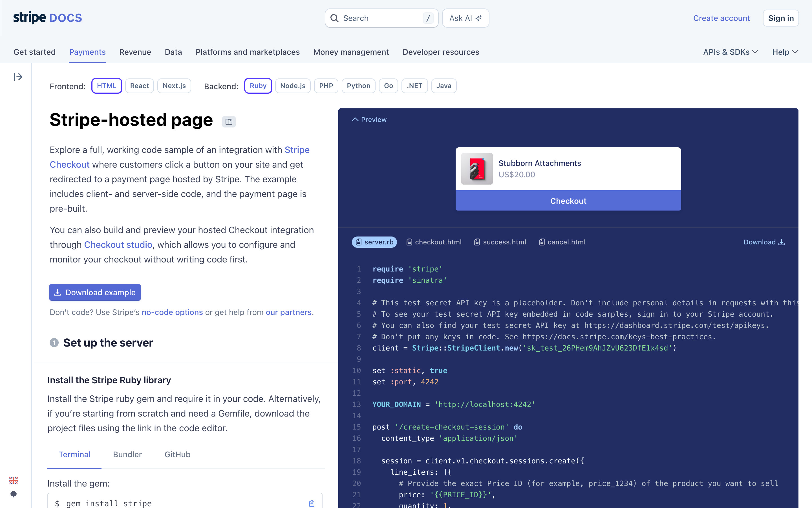
Task: Open APIs & SDKs dropdown
Action: [x=731, y=52]
